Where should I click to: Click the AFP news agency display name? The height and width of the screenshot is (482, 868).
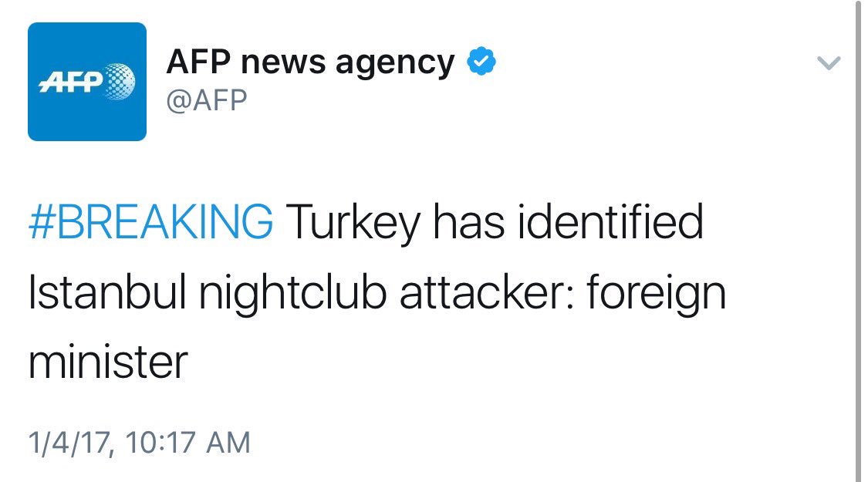[x=310, y=62]
